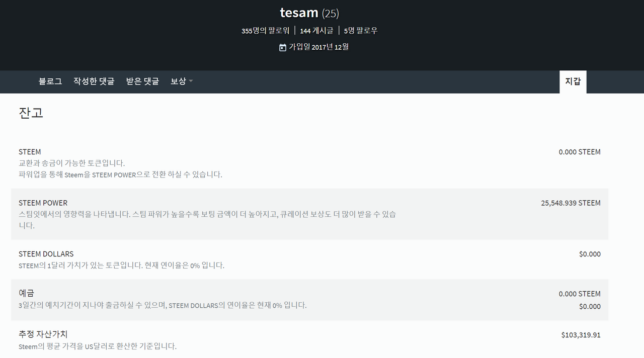The height and width of the screenshot is (358, 644).
Task: Click the $0.000 STEEM DOLLARS balance
Action: tap(590, 254)
